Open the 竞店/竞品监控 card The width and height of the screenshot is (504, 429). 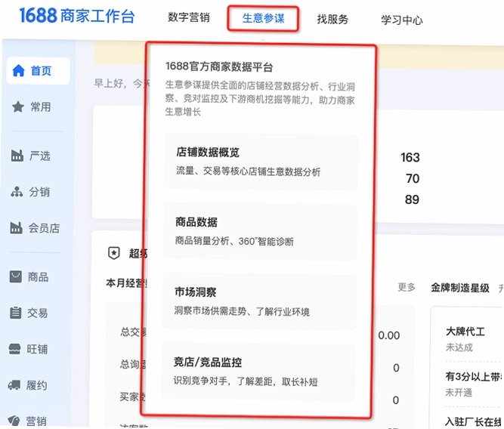(258, 372)
